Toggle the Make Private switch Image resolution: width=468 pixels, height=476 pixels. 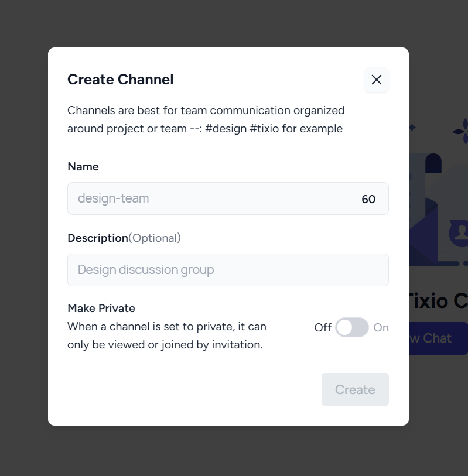pos(351,327)
